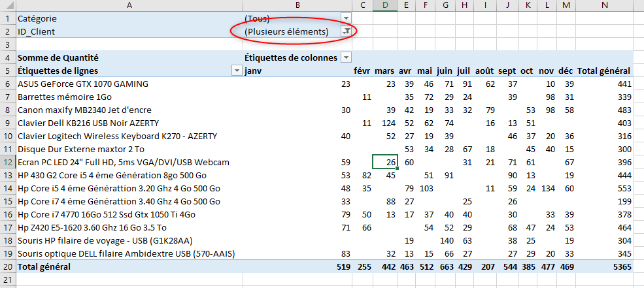The image size is (644, 288).
Task: Click the grand total value 5365
Action: [621, 266]
